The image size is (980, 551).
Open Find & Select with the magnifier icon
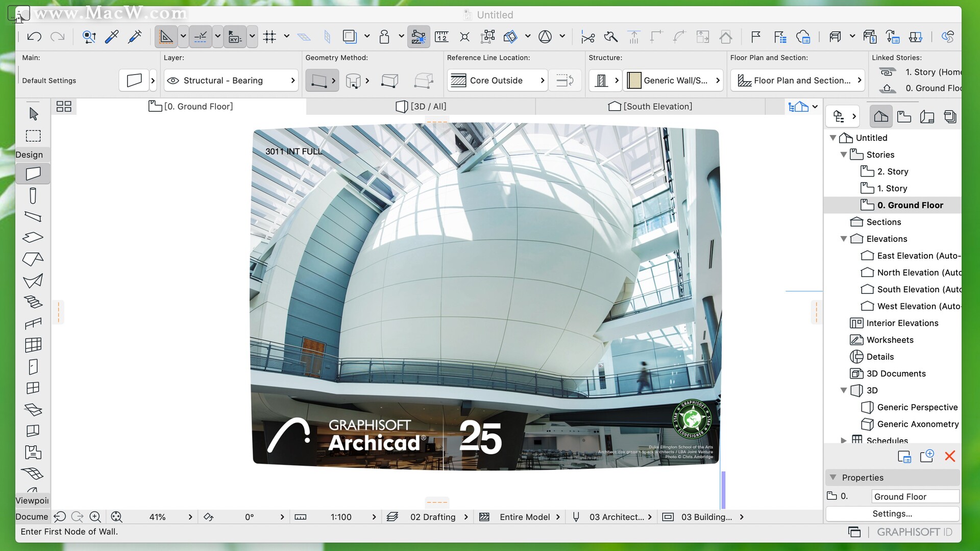click(89, 36)
